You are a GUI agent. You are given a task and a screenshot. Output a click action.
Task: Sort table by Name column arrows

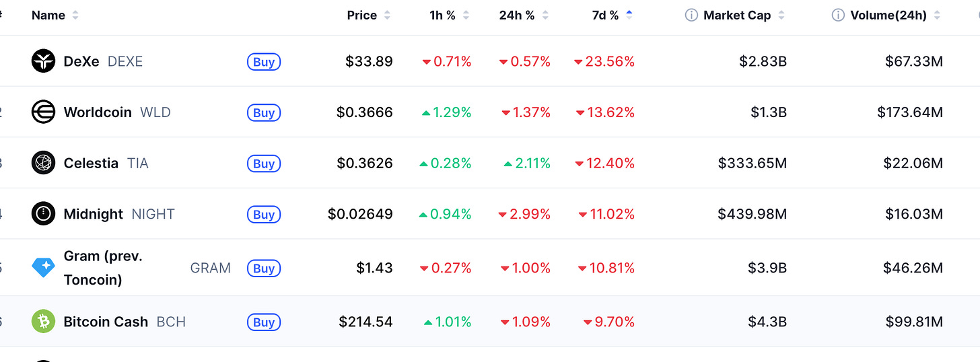click(75, 15)
